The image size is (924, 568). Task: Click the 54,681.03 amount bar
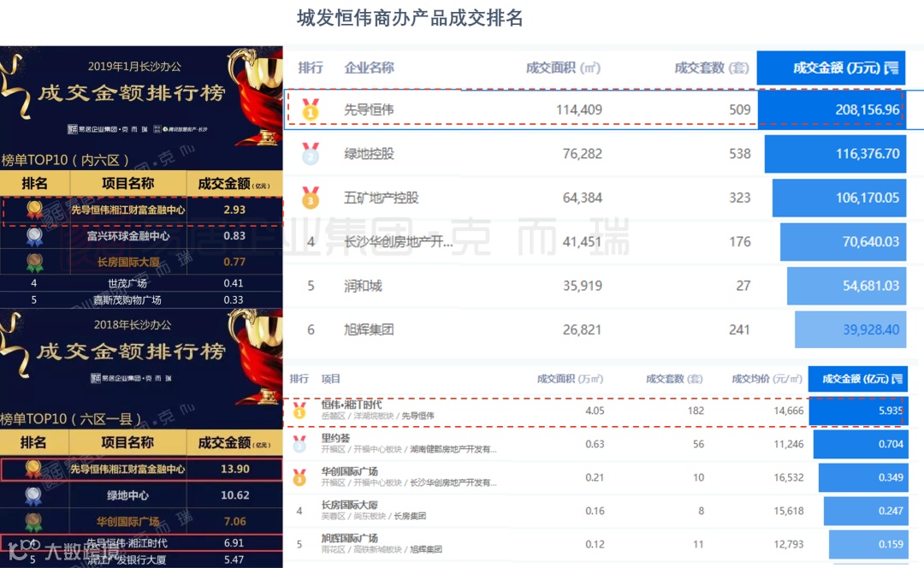[x=846, y=286]
